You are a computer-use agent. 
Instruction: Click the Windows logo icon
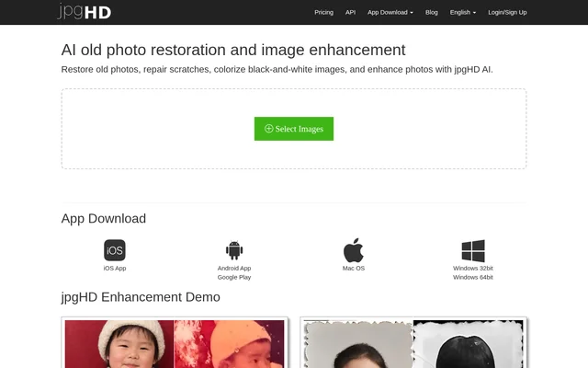tap(473, 251)
